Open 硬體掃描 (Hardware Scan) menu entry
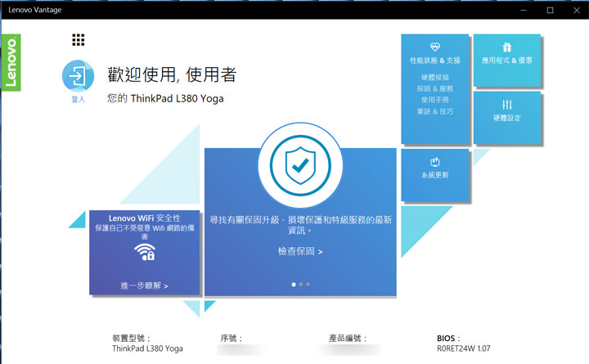The image size is (589, 364). pyautogui.click(x=434, y=77)
